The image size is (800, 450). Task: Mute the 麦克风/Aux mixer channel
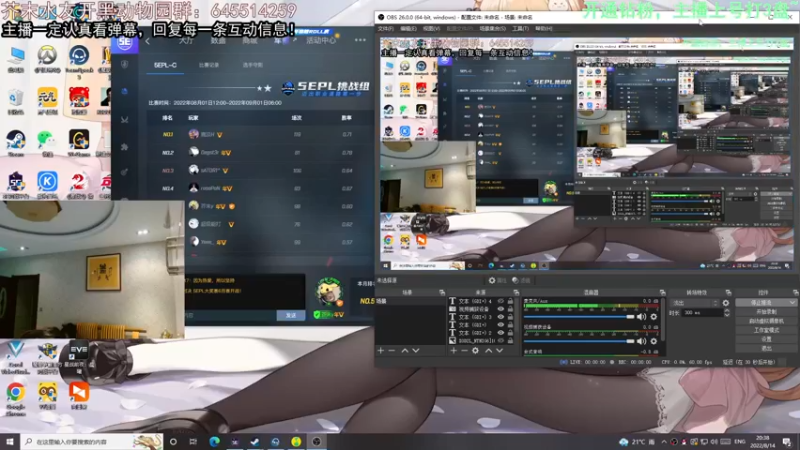(x=641, y=317)
